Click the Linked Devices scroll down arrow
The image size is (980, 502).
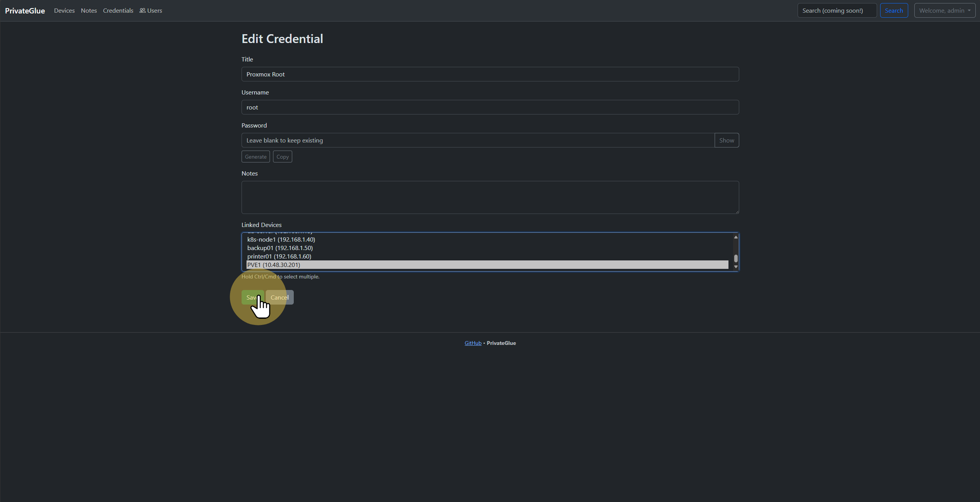point(736,267)
